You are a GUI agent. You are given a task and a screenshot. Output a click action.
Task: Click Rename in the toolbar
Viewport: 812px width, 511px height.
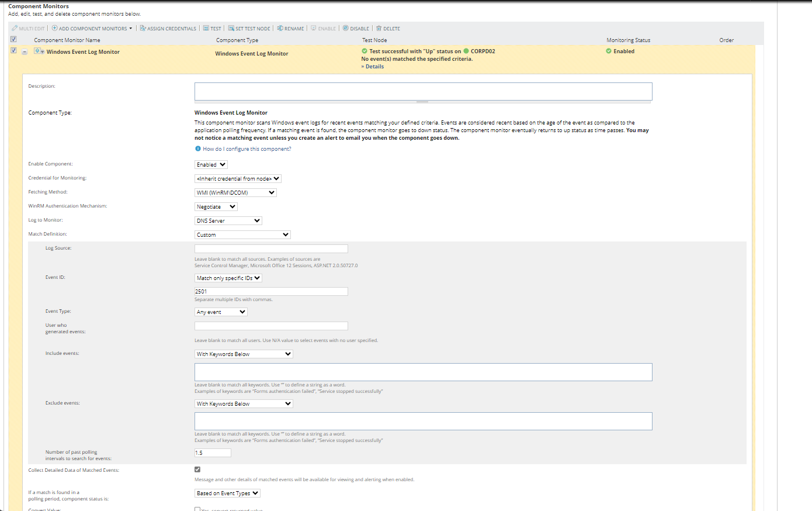294,29
